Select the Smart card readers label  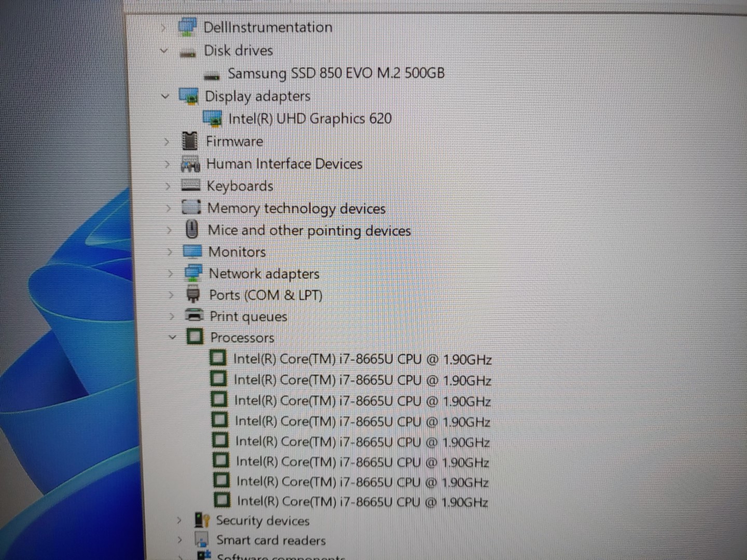tap(271, 540)
